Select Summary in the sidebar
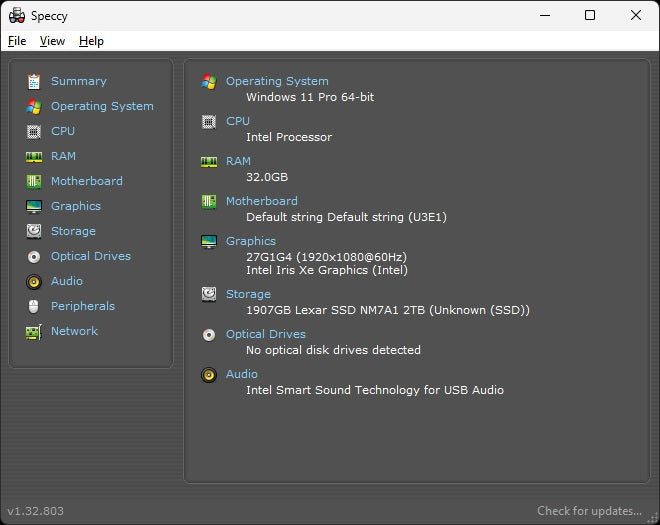Image resolution: width=660 pixels, height=525 pixels. (x=79, y=81)
